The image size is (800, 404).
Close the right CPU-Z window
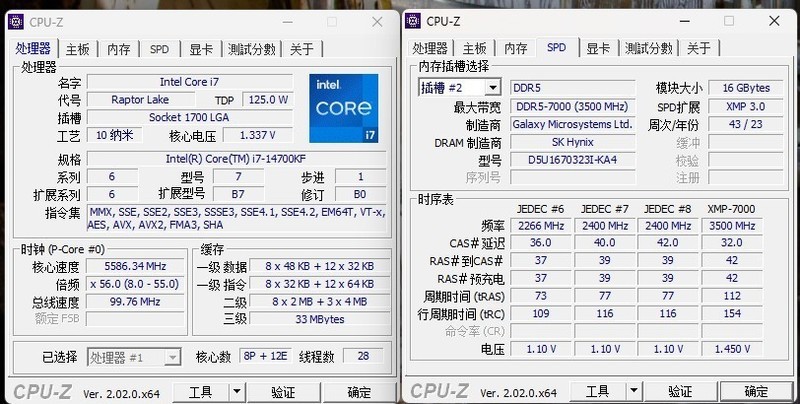pos(774,21)
